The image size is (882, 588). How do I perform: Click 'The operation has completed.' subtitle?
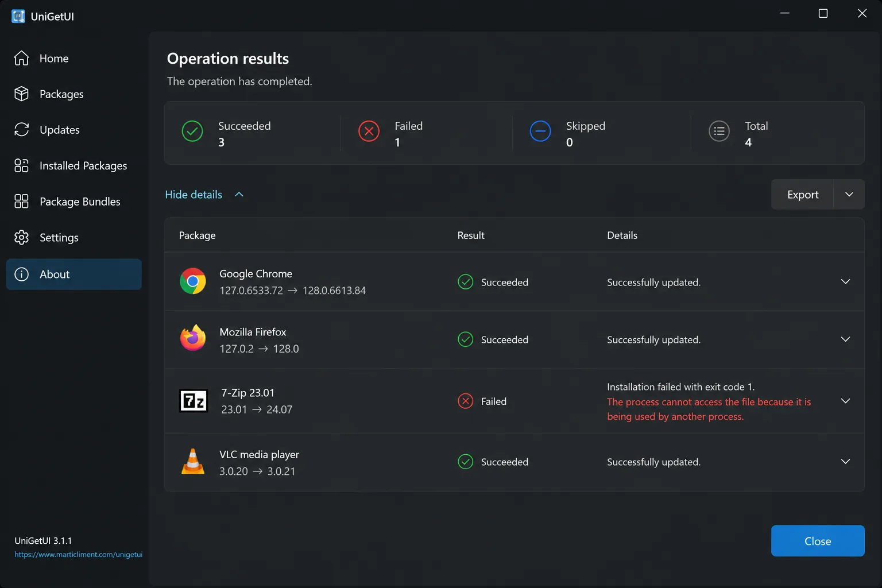pos(239,81)
